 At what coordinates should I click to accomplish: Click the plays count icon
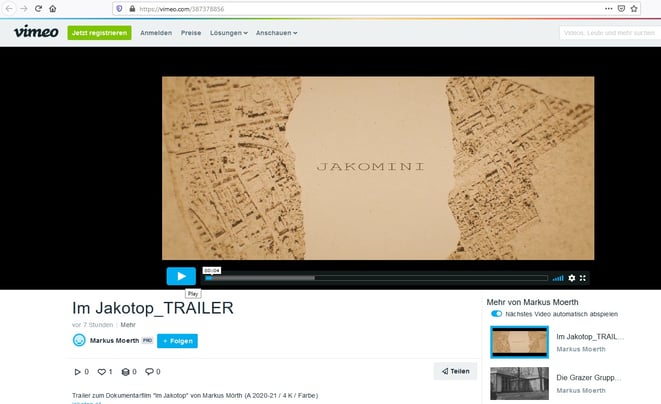(x=77, y=372)
